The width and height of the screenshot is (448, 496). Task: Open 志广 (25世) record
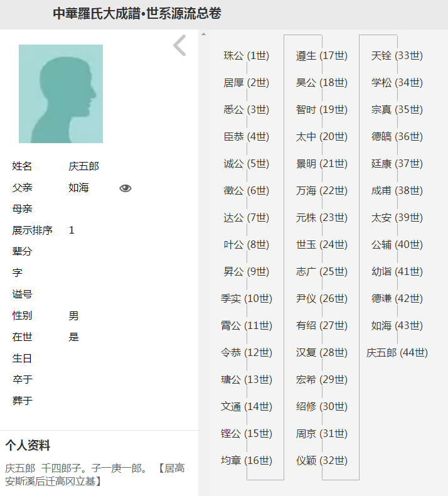point(321,271)
